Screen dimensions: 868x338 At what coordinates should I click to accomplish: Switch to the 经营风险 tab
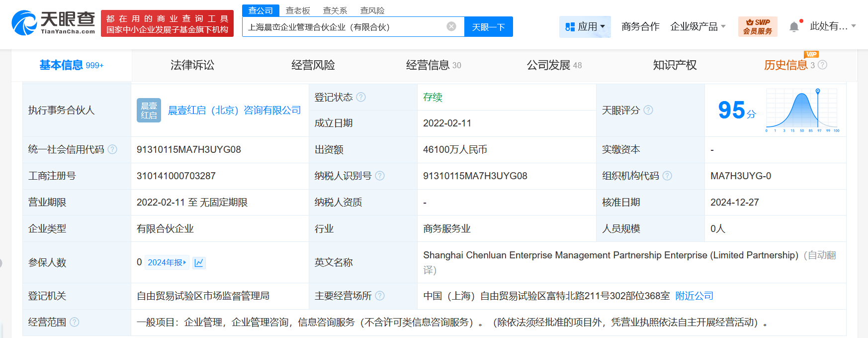tap(313, 65)
